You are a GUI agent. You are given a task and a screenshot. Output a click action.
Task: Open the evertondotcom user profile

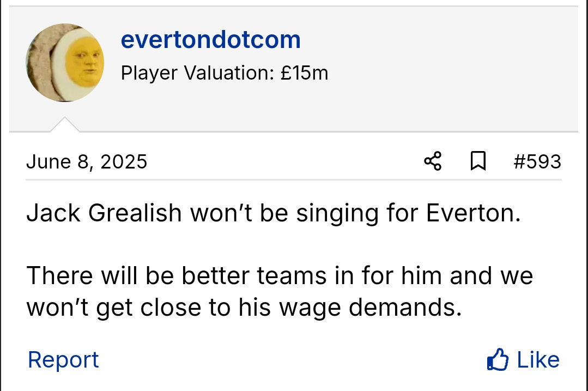pos(210,40)
